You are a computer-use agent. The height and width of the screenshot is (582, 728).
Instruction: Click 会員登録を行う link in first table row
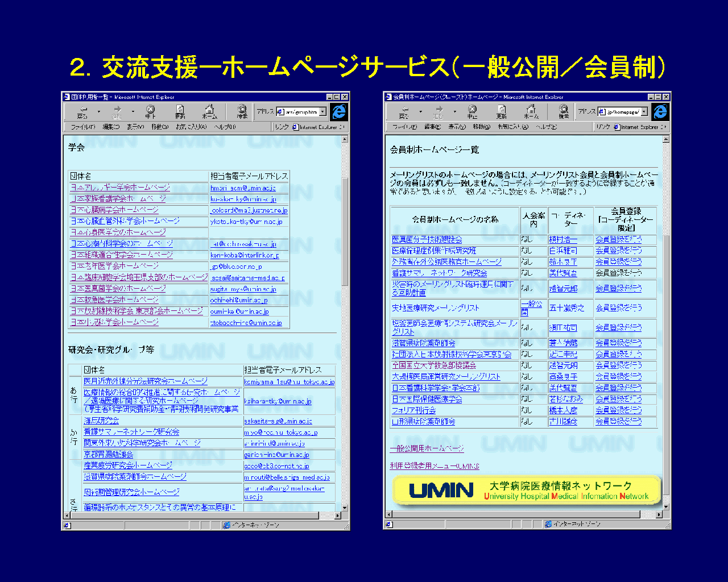pyautogui.click(x=618, y=239)
